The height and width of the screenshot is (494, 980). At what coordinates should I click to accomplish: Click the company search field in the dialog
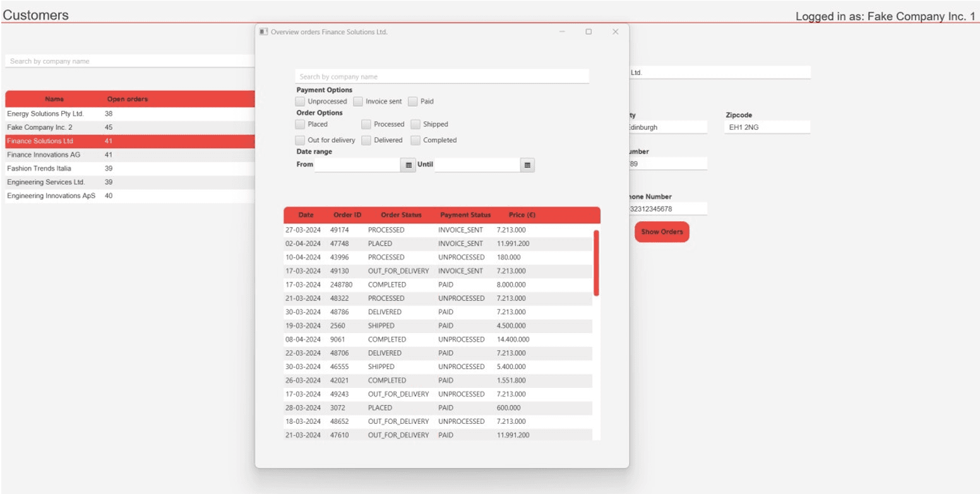click(x=442, y=76)
